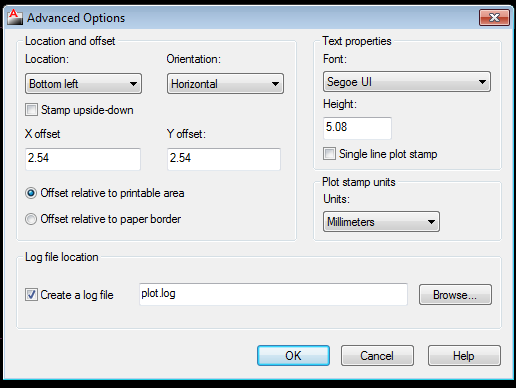This screenshot has height=388, width=516.
Task: Confirm with the OK button
Action: 293,356
